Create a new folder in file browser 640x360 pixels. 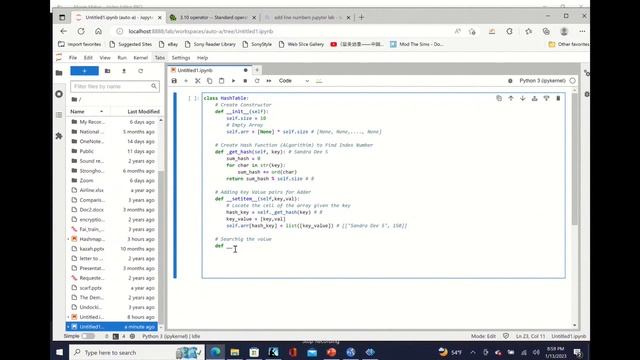click(108, 71)
